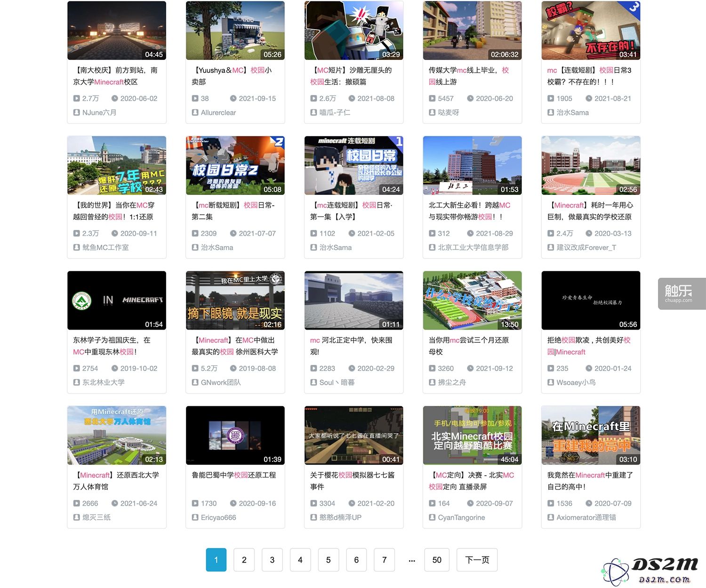
Task: Click play count icon next to 5457
Action: point(432,98)
